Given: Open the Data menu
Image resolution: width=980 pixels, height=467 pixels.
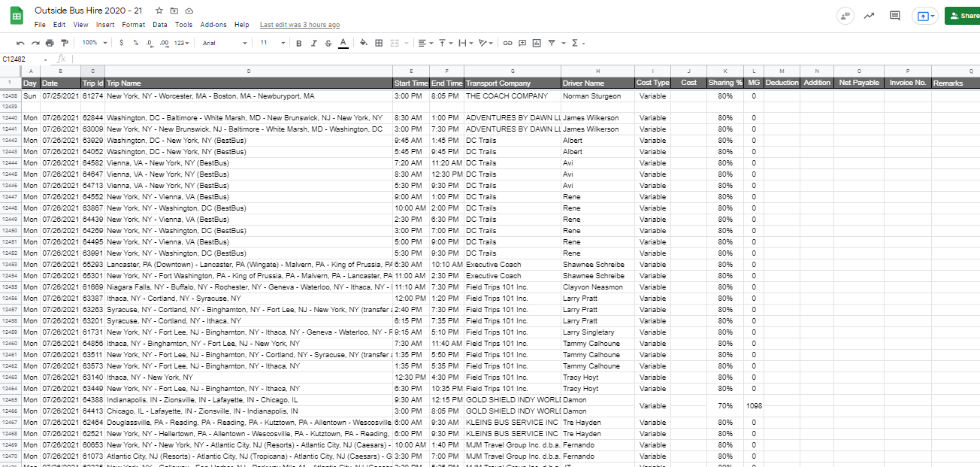Looking at the screenshot, I should 160,25.
